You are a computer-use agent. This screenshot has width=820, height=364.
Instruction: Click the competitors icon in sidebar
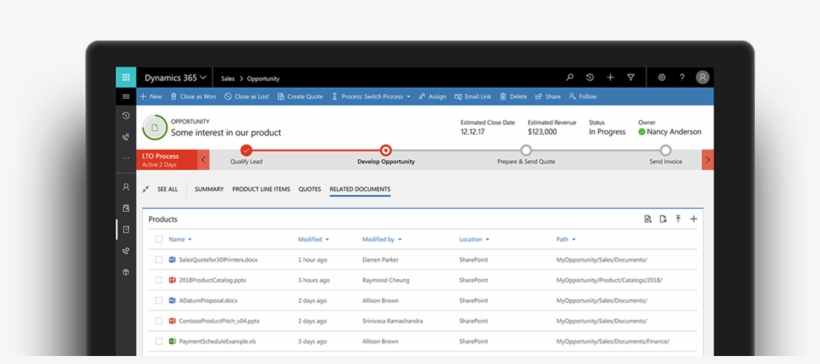pos(126,251)
